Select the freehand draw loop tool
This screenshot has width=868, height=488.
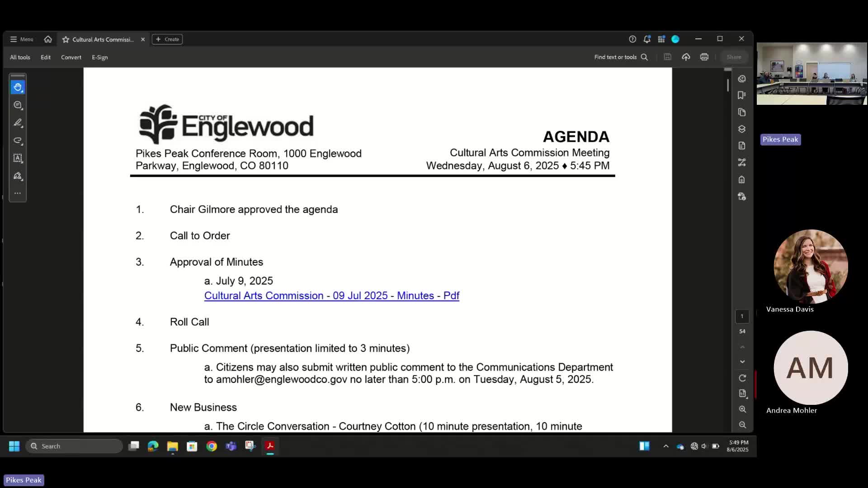[x=18, y=141]
